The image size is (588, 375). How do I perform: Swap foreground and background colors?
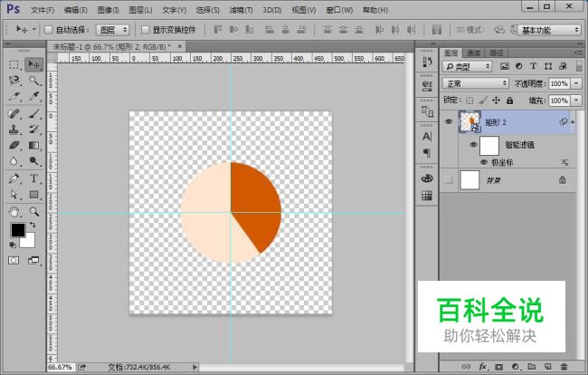33,225
